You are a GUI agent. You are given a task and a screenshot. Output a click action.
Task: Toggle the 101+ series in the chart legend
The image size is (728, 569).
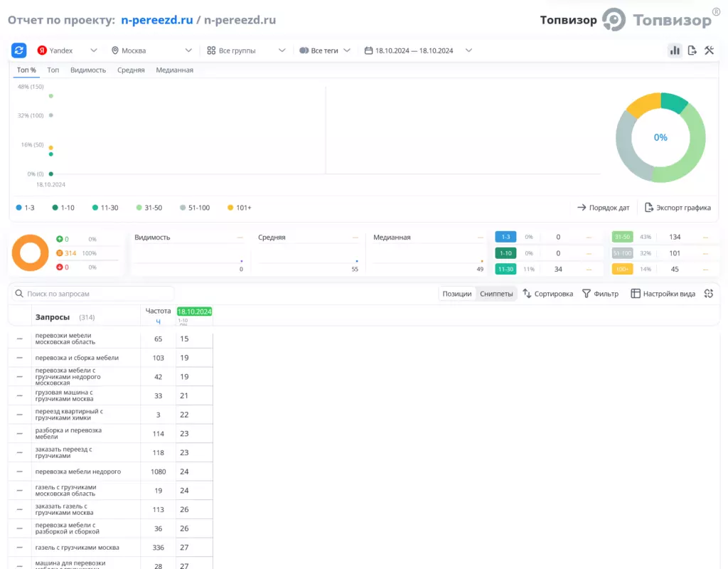239,208
